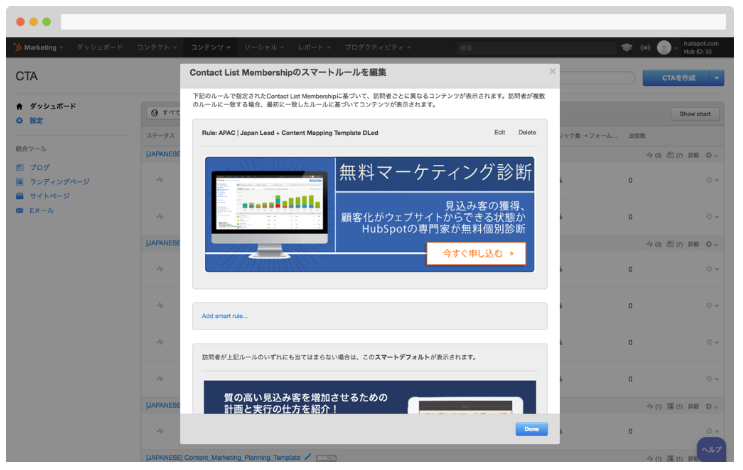Click the HubSpot sprocket logo
This screenshot has width=743, height=470.
point(18,47)
